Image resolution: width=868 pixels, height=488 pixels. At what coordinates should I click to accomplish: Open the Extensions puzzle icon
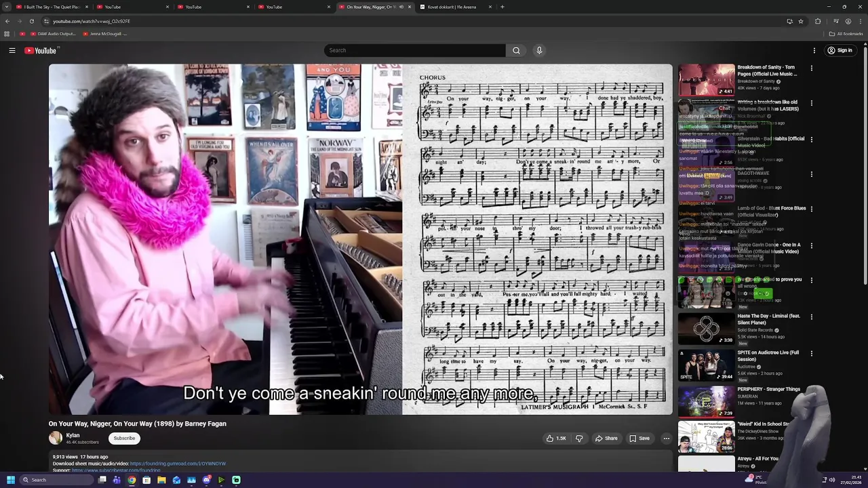tap(818, 21)
